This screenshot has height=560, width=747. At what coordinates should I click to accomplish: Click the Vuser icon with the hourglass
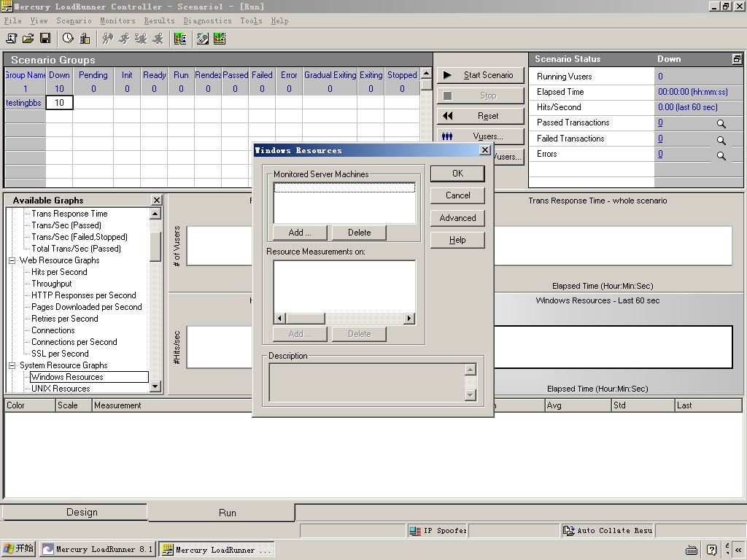[x=141, y=39]
